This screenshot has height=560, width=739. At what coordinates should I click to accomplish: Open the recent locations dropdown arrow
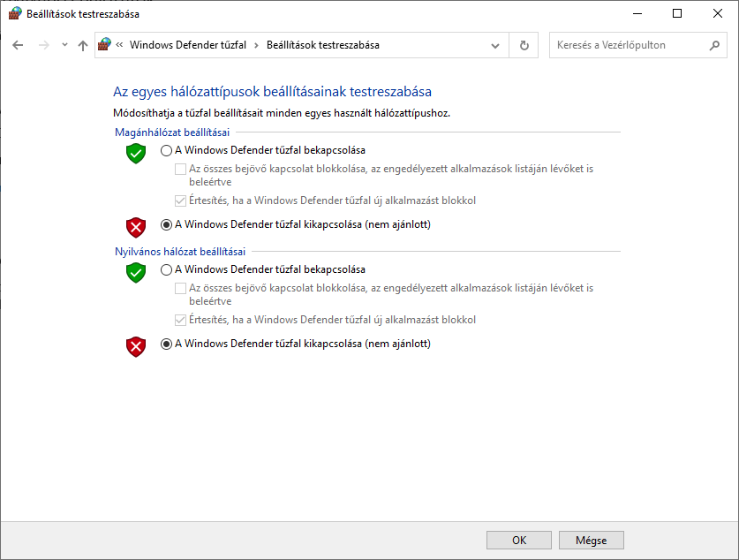point(64,45)
